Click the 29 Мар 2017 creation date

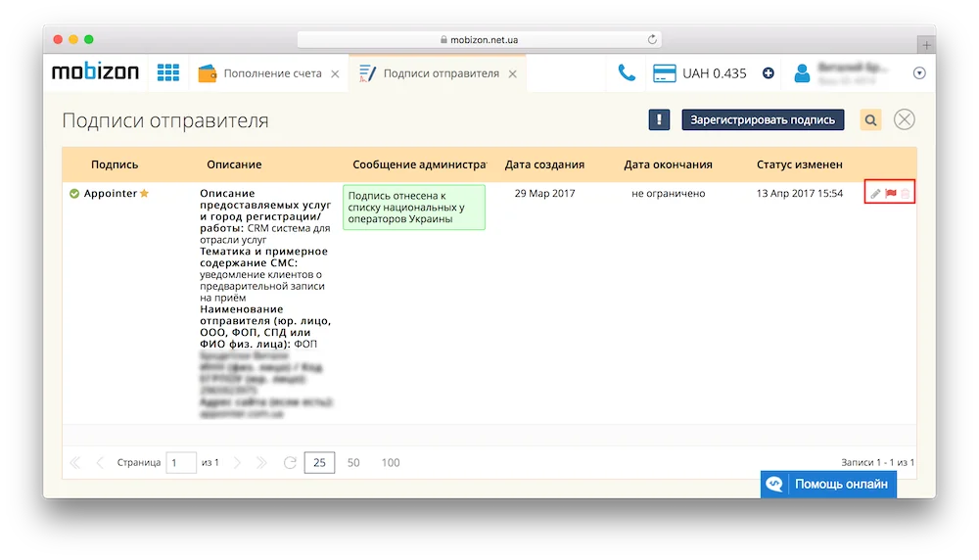tap(544, 194)
